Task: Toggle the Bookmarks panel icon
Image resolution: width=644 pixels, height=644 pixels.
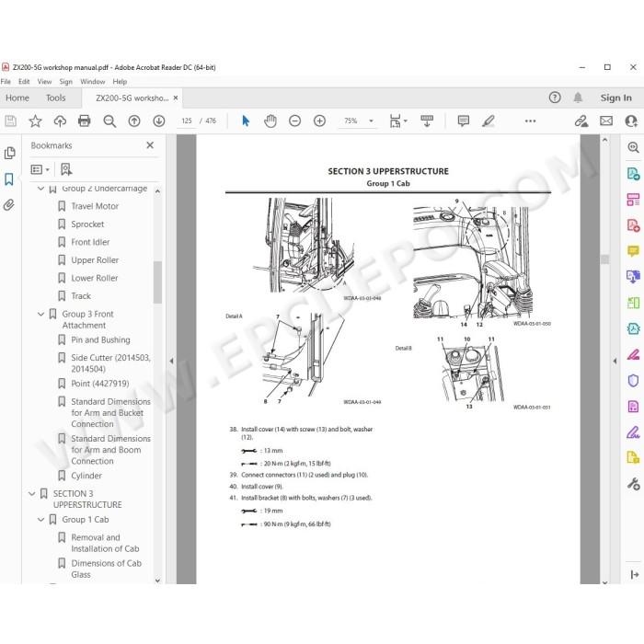Action: (9, 179)
